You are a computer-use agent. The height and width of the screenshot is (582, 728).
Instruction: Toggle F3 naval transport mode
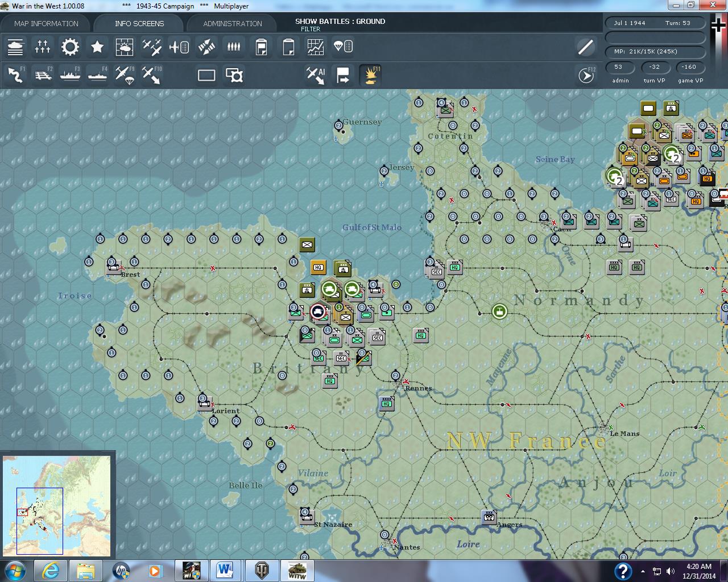click(70, 75)
